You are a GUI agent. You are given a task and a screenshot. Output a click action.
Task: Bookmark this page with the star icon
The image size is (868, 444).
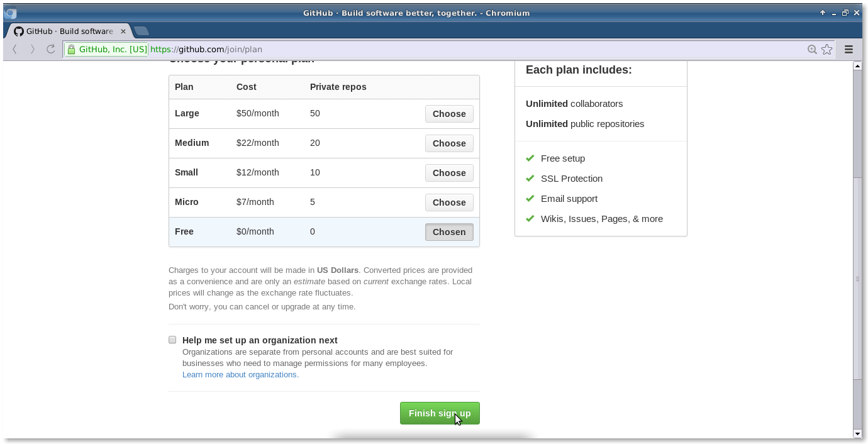tap(827, 49)
